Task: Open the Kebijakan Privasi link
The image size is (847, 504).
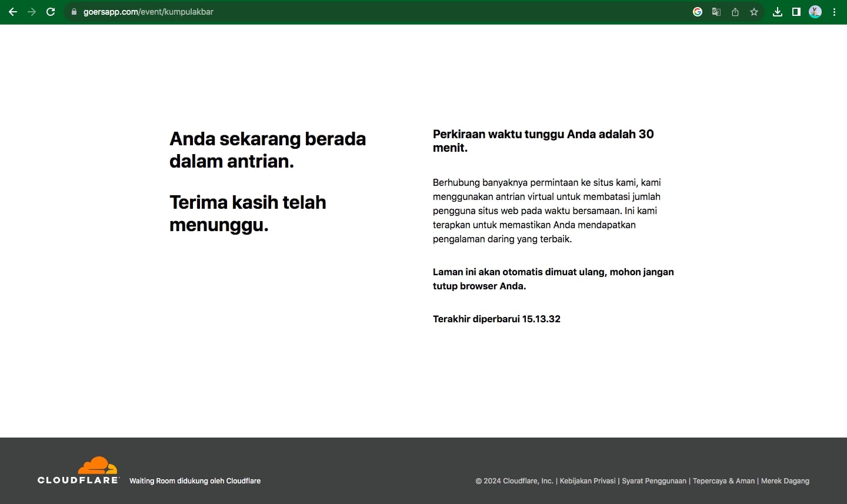Action: pos(587,481)
